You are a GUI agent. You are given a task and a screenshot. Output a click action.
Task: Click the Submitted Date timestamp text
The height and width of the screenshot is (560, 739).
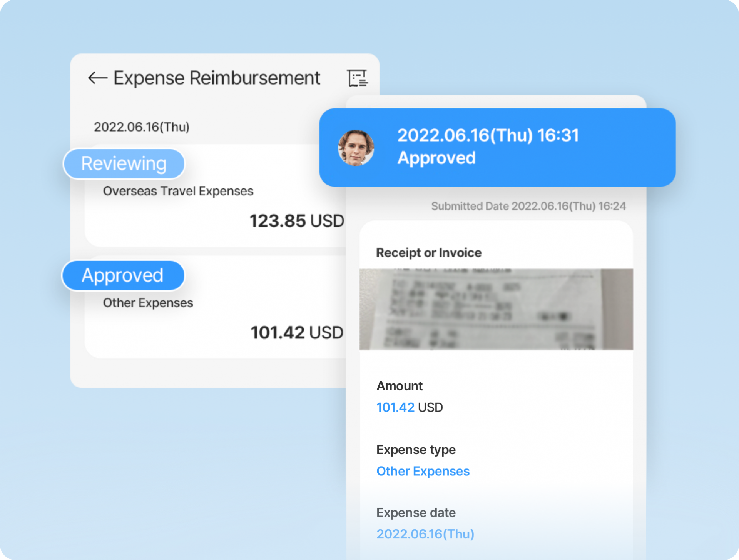tap(528, 206)
